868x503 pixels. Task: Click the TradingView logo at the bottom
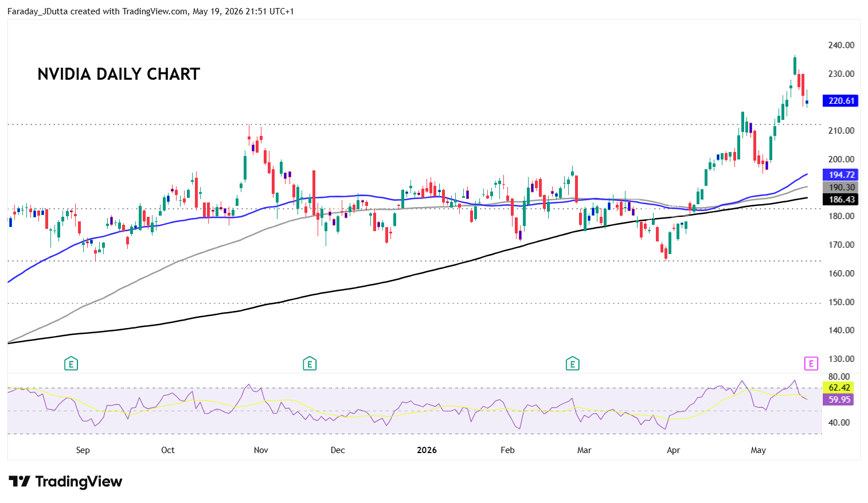[65, 481]
